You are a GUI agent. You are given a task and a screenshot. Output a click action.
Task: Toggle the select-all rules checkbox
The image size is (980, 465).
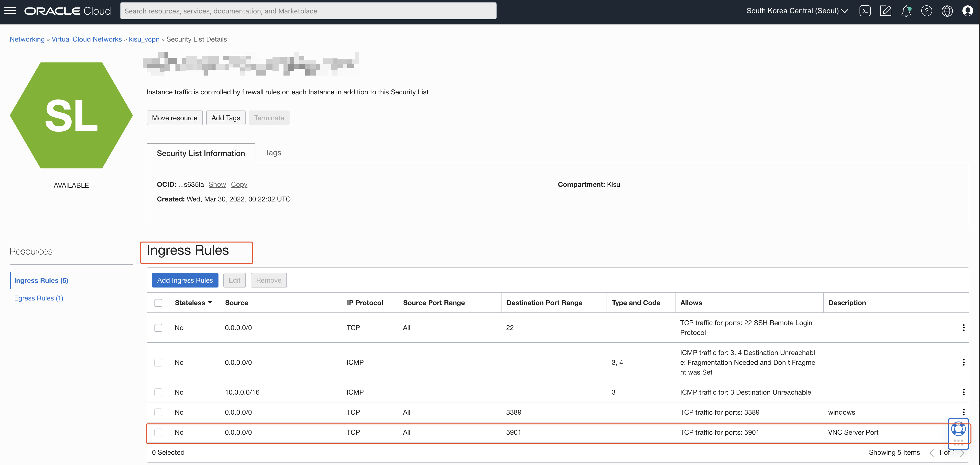[x=158, y=303]
